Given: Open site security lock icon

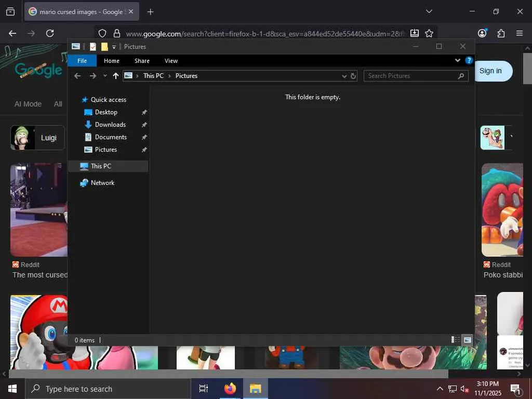Looking at the screenshot, I should coord(117,33).
